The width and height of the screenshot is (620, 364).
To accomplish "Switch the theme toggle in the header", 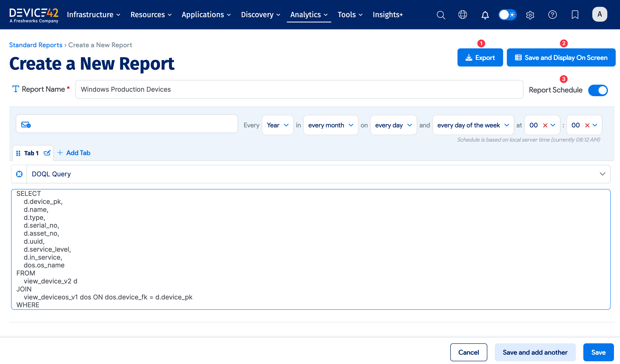I will (507, 15).
